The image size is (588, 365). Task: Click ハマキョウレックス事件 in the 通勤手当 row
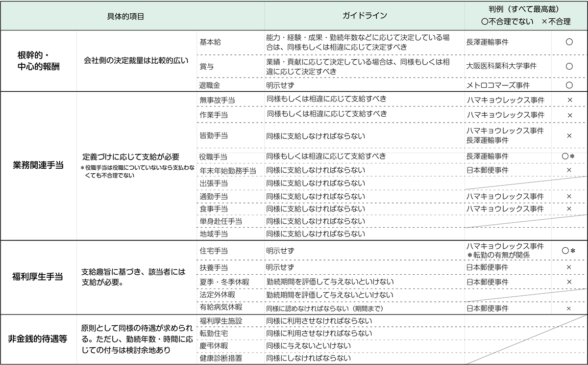[x=505, y=196]
